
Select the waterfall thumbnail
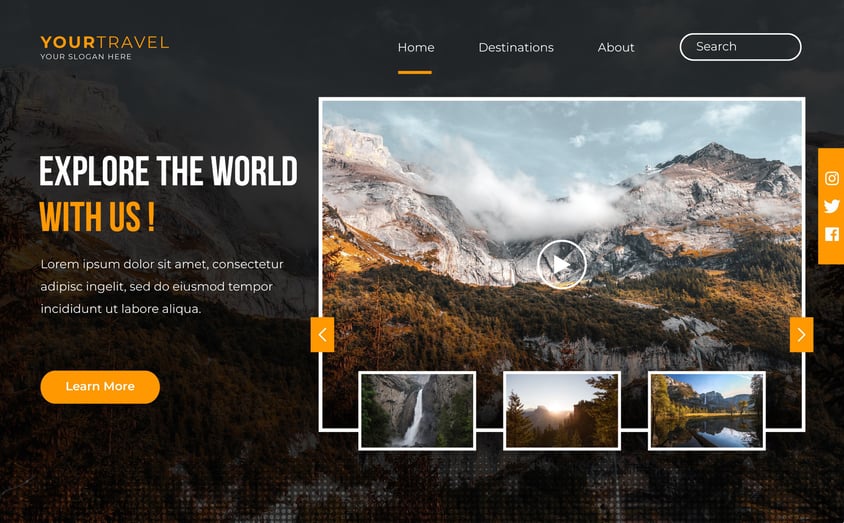click(x=417, y=411)
